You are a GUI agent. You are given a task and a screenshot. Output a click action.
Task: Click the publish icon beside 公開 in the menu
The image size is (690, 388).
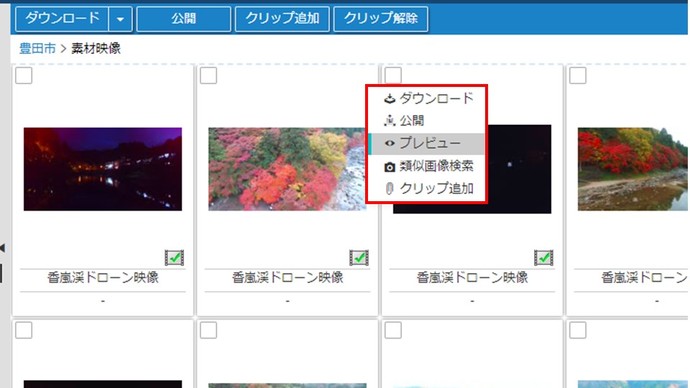click(x=389, y=121)
